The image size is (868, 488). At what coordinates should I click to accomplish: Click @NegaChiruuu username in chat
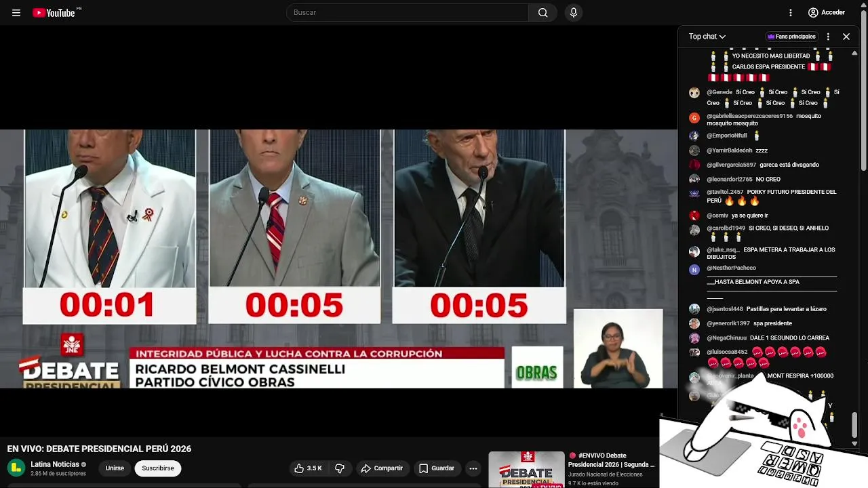coord(726,338)
